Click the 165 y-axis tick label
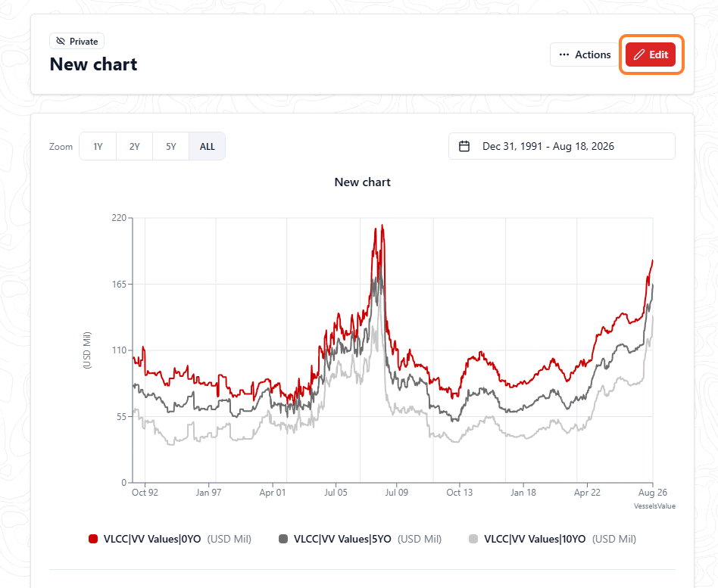718x588 pixels. tap(119, 284)
